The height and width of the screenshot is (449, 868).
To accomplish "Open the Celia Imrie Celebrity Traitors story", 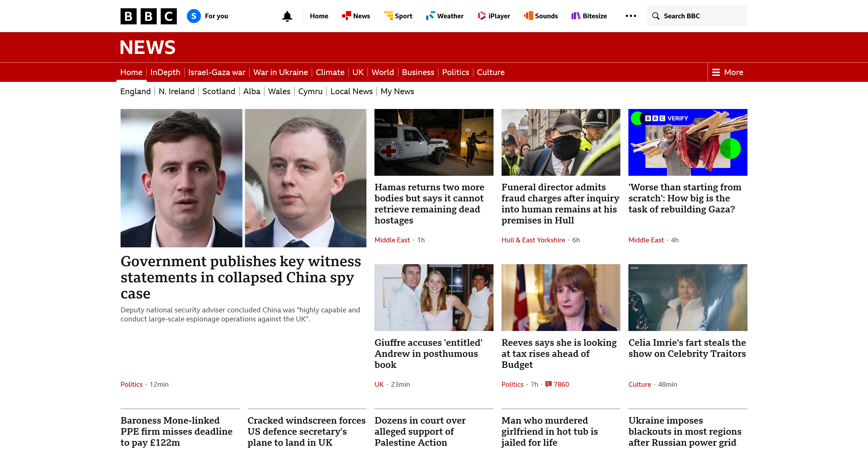I will click(687, 348).
